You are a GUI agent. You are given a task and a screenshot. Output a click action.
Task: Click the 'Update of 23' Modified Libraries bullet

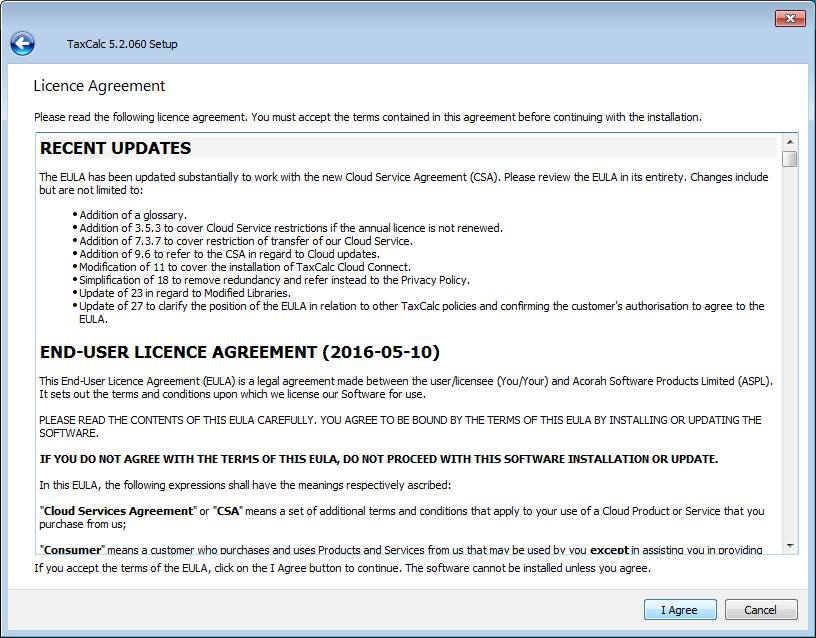click(185, 293)
